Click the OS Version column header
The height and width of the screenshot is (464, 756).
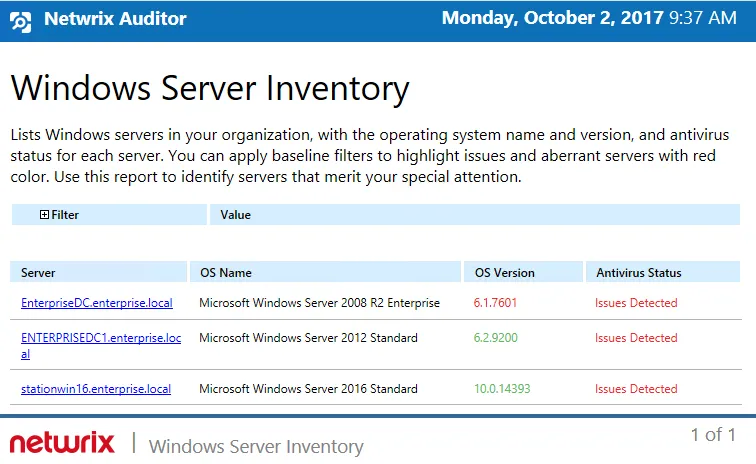click(523, 272)
